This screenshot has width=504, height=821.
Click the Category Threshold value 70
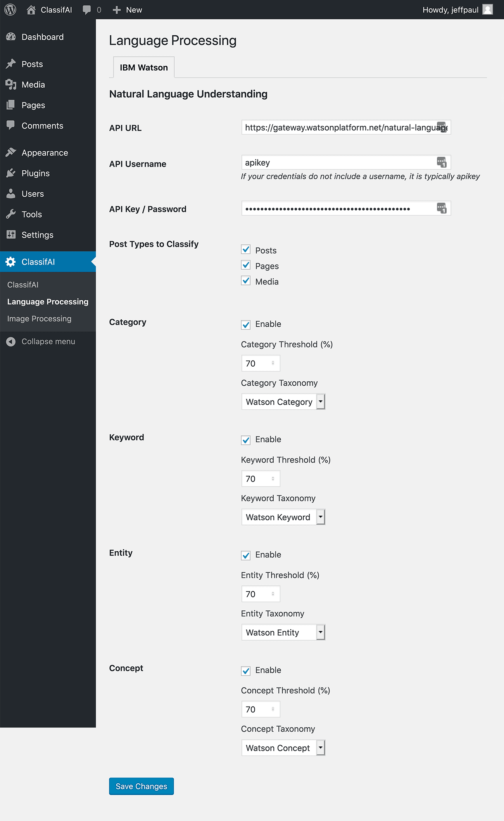point(250,364)
